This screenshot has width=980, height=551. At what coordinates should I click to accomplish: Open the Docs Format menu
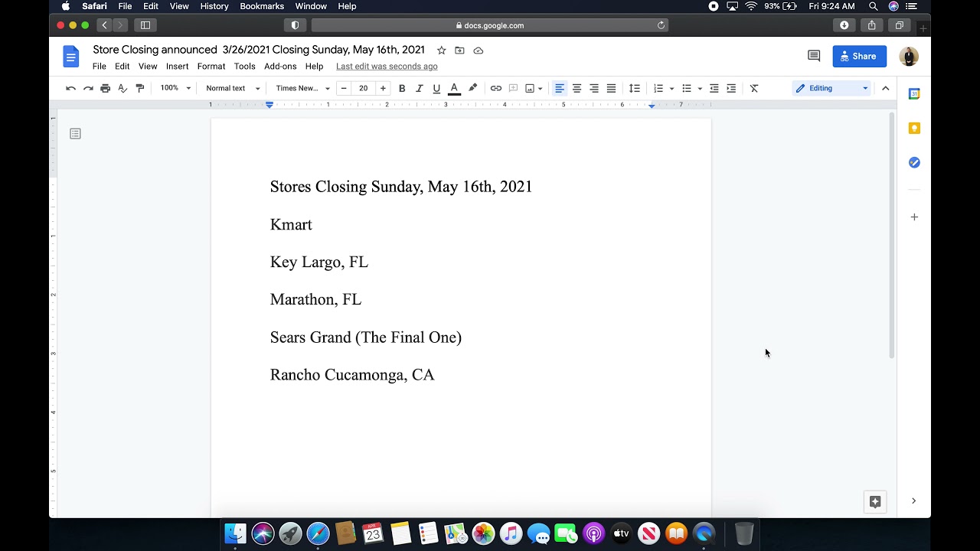[x=211, y=67]
